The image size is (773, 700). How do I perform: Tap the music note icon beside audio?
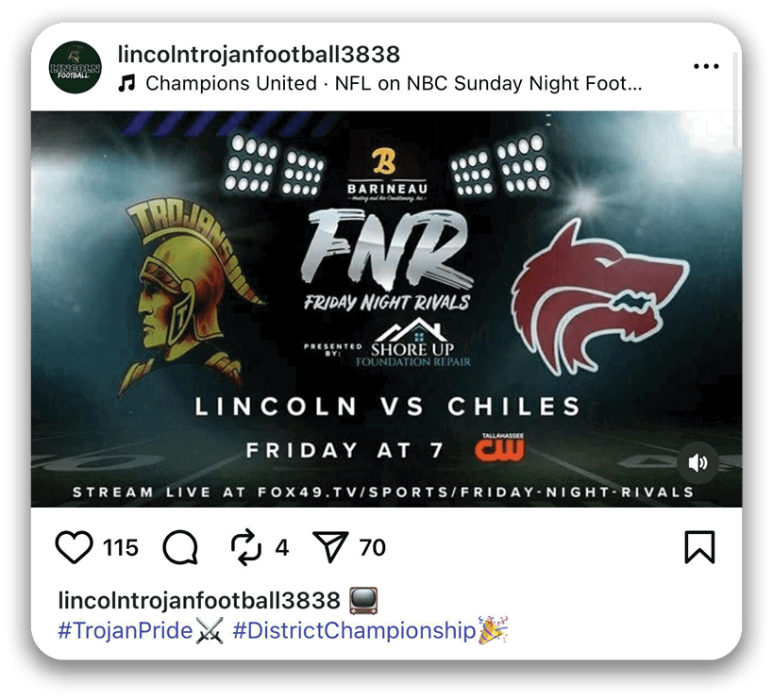pyautogui.click(x=126, y=83)
